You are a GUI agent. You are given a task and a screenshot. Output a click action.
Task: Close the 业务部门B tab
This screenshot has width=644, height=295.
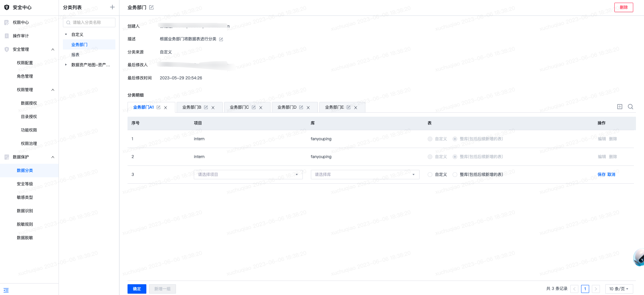coord(213,108)
